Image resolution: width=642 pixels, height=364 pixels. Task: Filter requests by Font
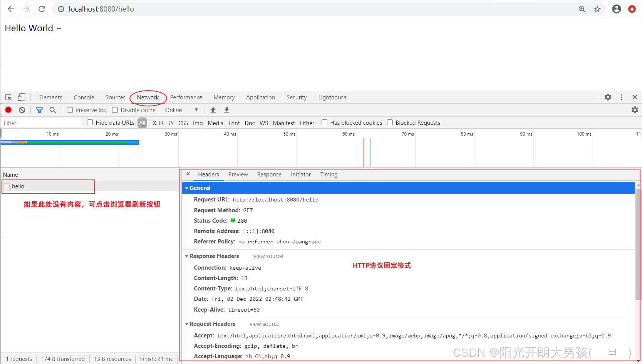coord(234,123)
